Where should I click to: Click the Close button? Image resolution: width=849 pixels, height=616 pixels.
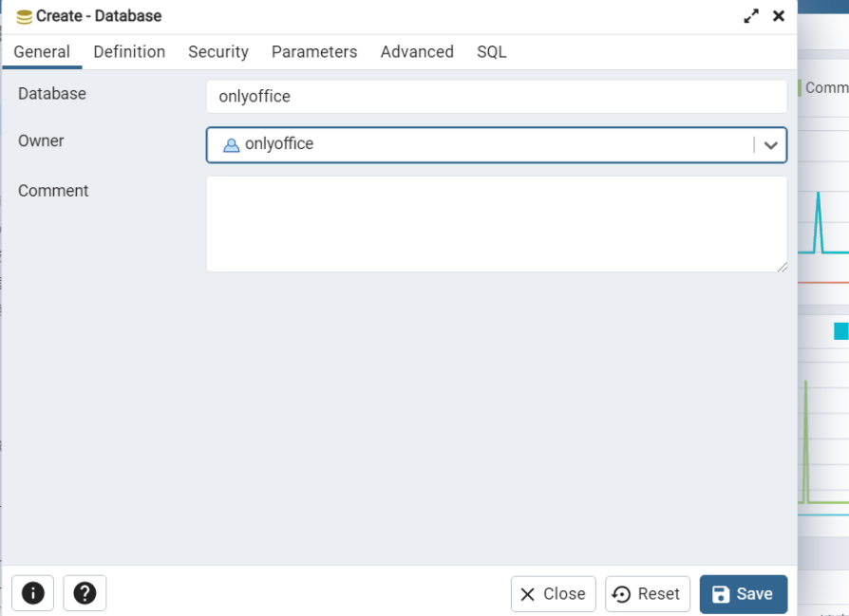pos(554,594)
